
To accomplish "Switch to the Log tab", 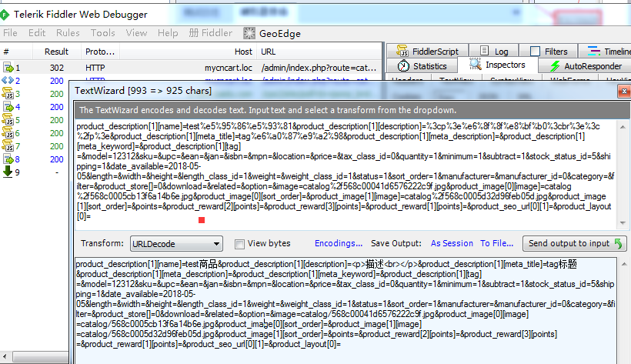I will coord(494,51).
